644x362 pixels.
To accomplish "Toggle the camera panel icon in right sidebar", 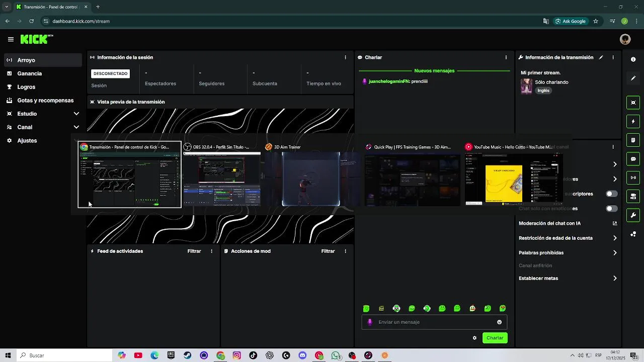I will point(633,196).
